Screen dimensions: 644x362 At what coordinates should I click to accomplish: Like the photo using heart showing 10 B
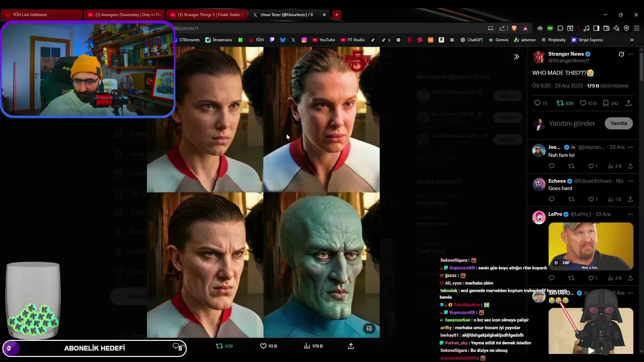pyautogui.click(x=268, y=346)
